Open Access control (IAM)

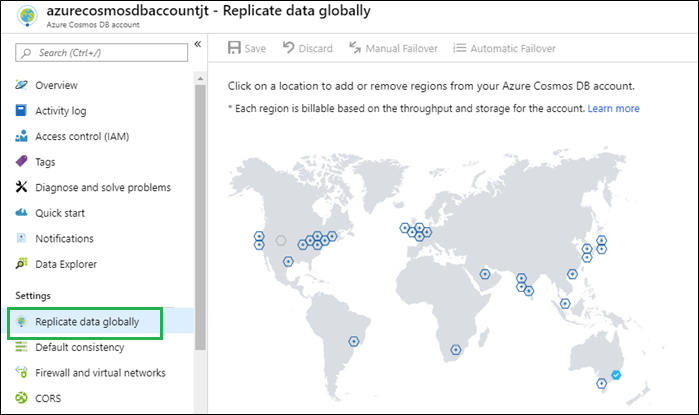82,136
